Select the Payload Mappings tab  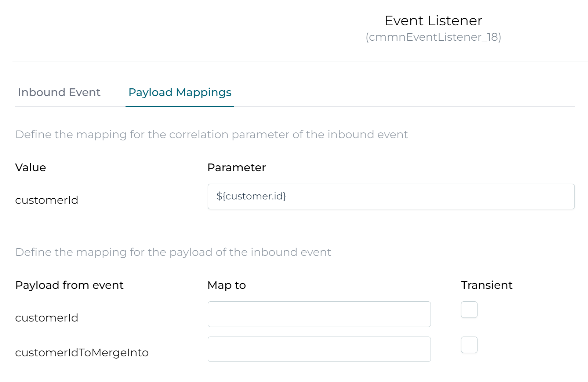(180, 92)
